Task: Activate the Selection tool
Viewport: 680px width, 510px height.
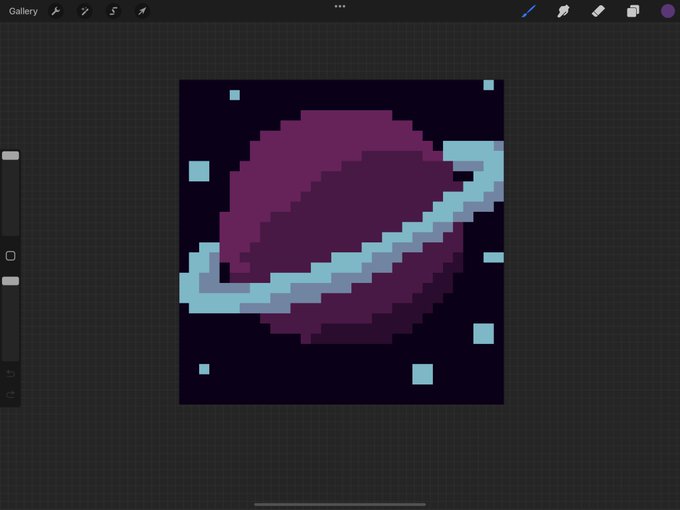Action: (114, 11)
